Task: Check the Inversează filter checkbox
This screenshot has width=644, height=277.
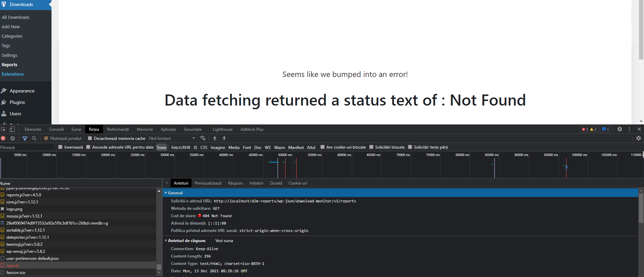Action: (x=60, y=147)
